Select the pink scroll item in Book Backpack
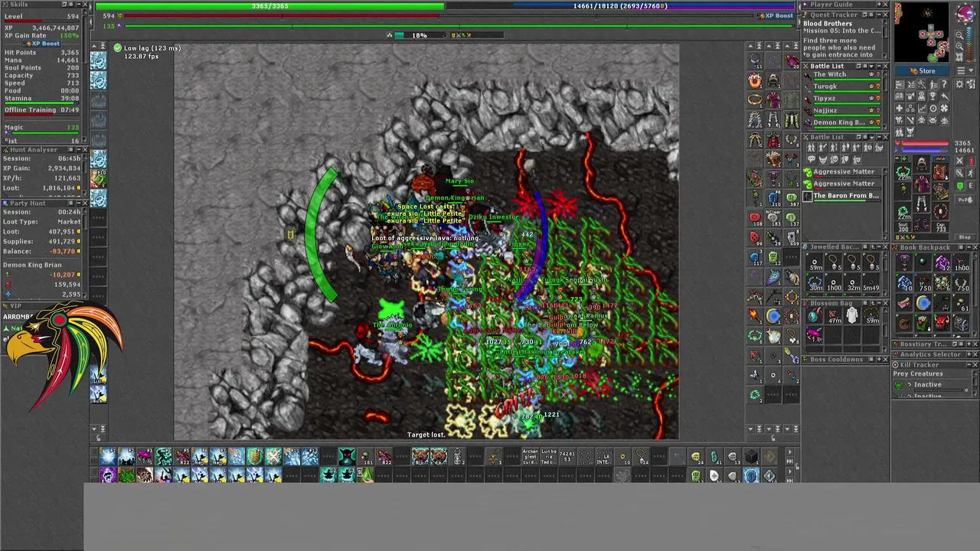This screenshot has width=980, height=551. pyautogui.click(x=904, y=303)
